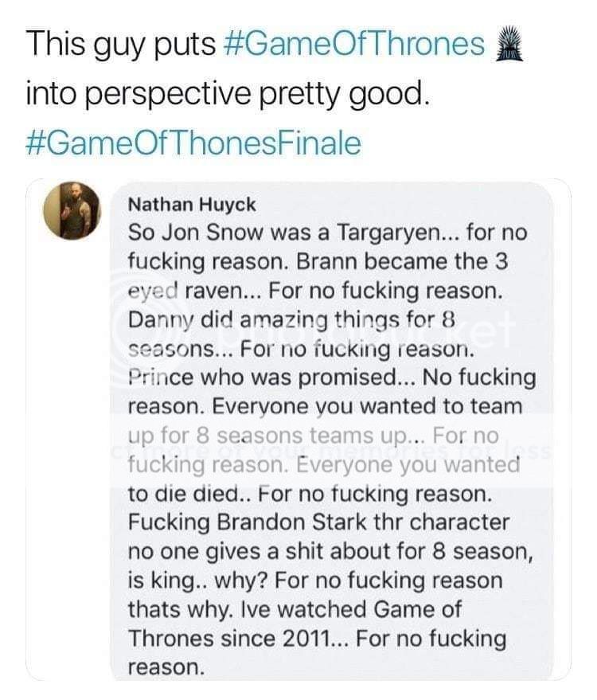Screen dimensions: 597x700
Task: Click the words "This guy puts"
Action: pos(117,45)
